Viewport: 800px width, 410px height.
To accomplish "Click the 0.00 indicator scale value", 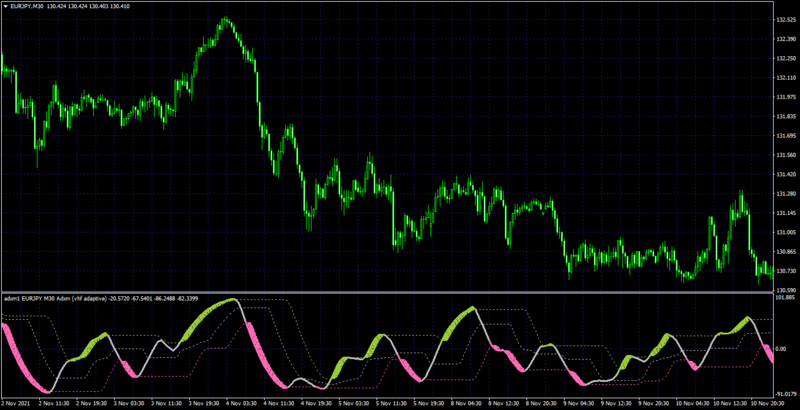I will point(781,349).
